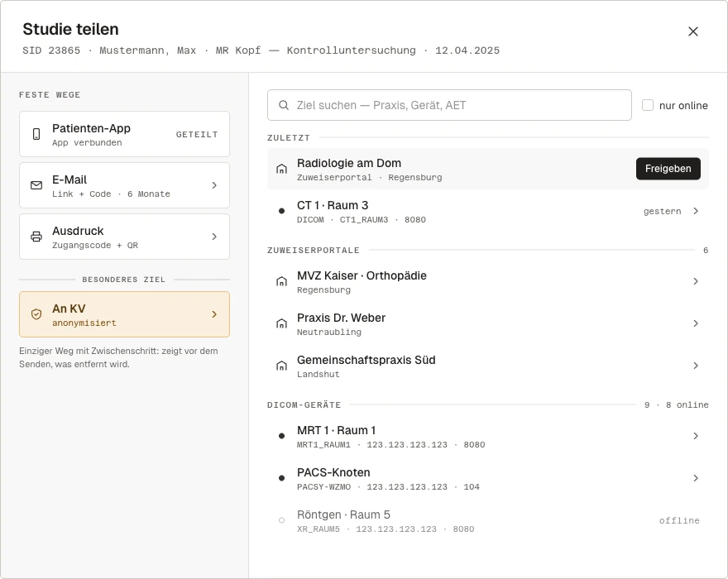728x579 pixels.
Task: Click the building icon of MVZ Kaiser · Orthopädie
Action: pos(281,281)
